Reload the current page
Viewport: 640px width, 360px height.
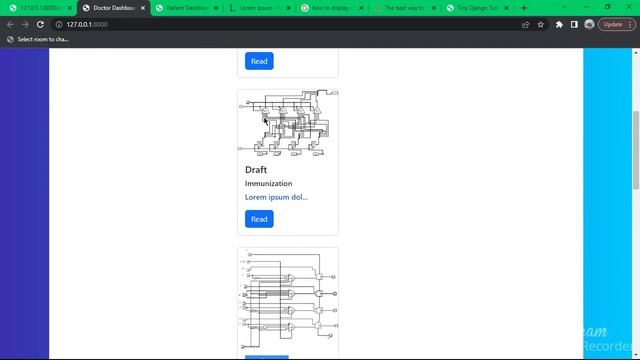[x=40, y=24]
